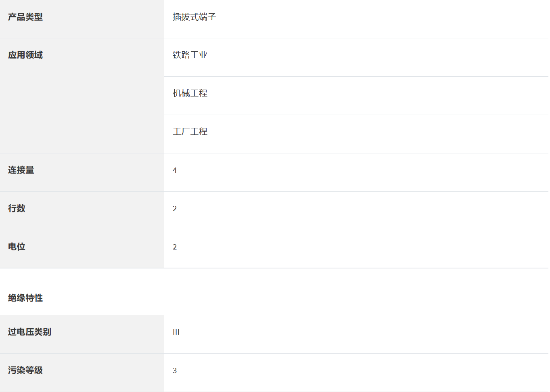Select the 工厂工程 entry
Screen dimensions: 550x392
190,132
